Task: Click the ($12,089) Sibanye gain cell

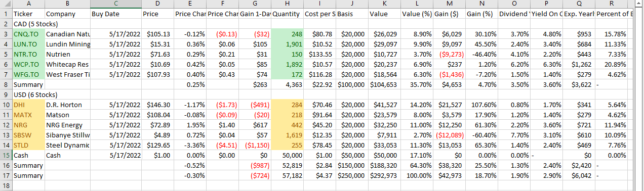Action: (x=449, y=135)
